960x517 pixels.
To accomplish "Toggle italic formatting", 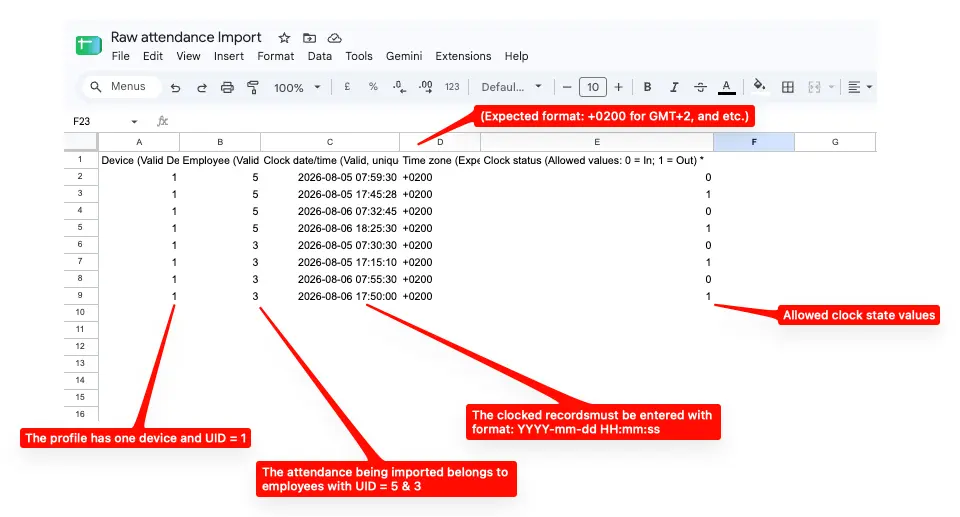I will tap(674, 87).
